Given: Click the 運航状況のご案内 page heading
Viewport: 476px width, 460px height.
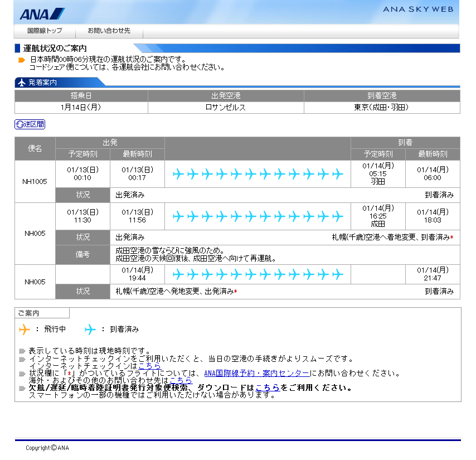Looking at the screenshot, I should [55, 49].
